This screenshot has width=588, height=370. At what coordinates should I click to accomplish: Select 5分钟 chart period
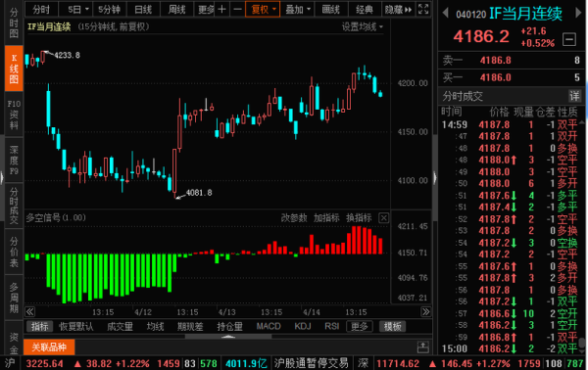(x=109, y=10)
